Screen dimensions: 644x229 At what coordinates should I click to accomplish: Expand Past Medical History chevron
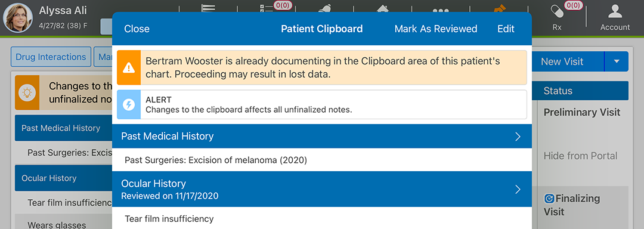coord(518,137)
